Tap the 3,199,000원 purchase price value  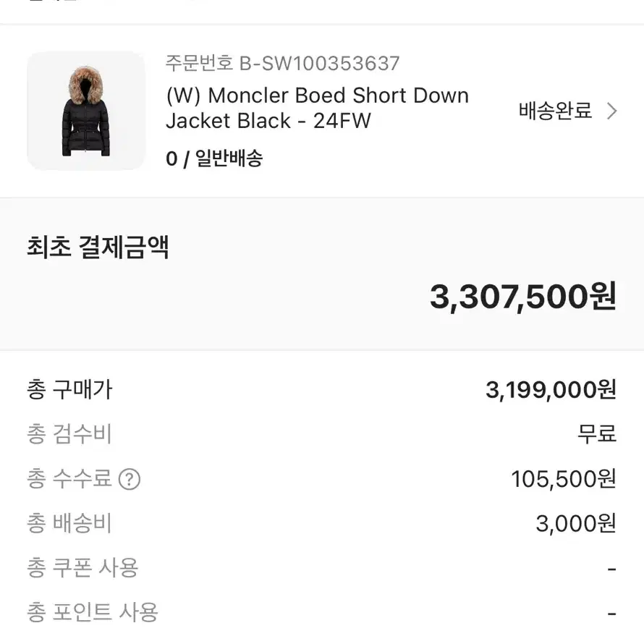coord(551,390)
